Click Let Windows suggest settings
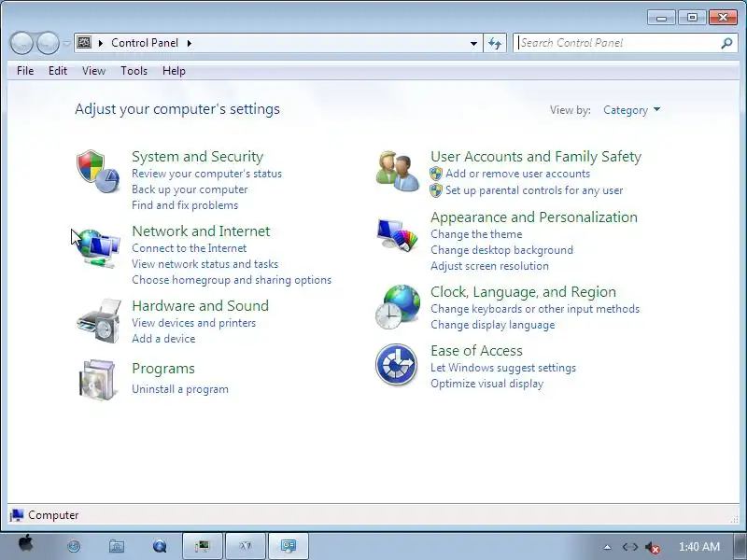 [x=503, y=368]
